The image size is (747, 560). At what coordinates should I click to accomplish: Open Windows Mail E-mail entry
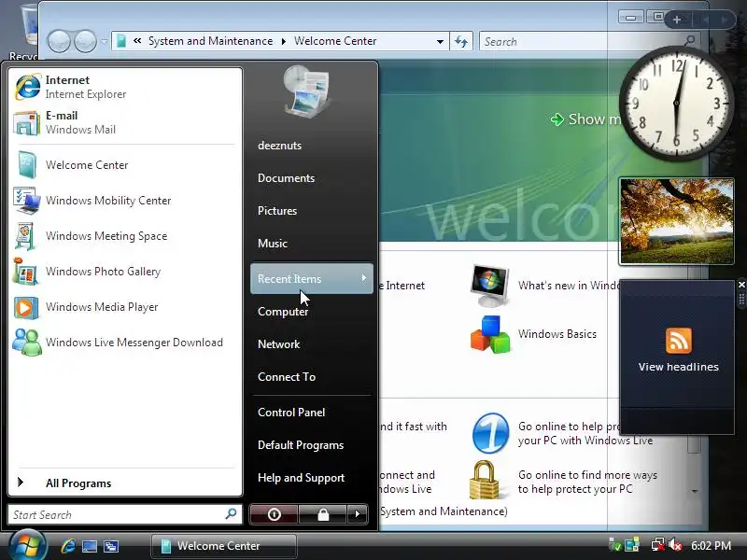point(125,122)
